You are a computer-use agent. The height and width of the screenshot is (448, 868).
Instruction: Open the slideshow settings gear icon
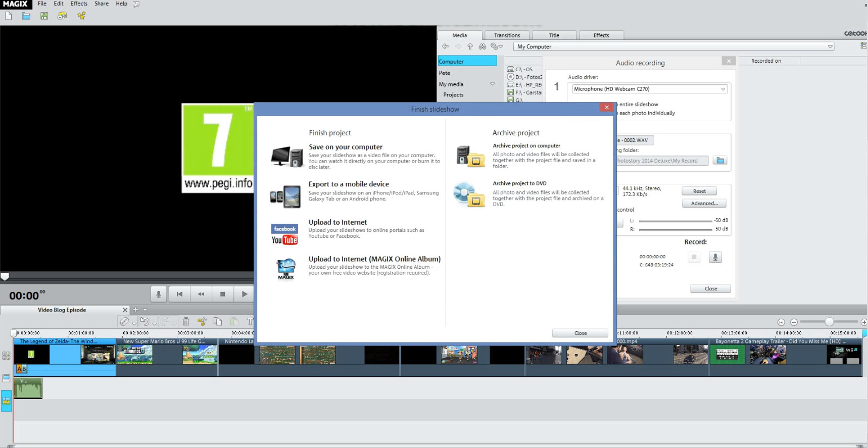pos(62,16)
